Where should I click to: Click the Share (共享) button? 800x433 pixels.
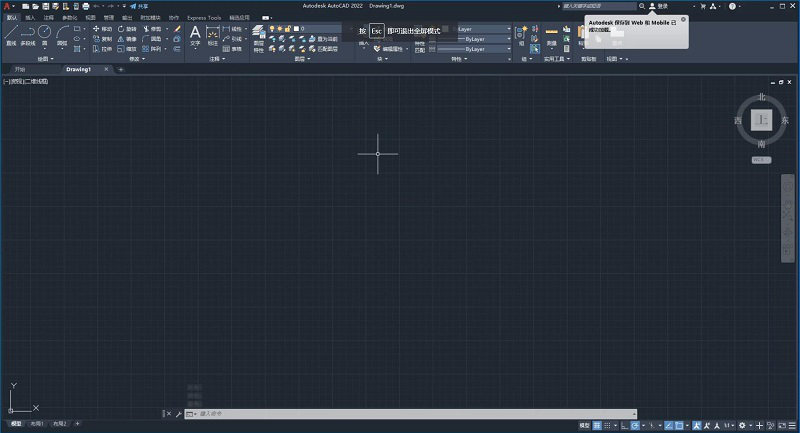click(139, 6)
